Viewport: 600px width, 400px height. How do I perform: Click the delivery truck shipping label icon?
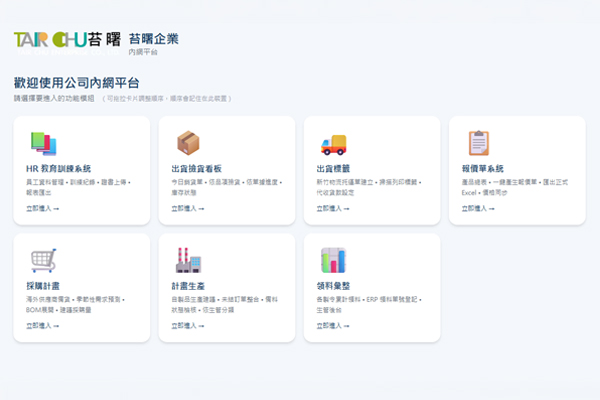tap(334, 145)
